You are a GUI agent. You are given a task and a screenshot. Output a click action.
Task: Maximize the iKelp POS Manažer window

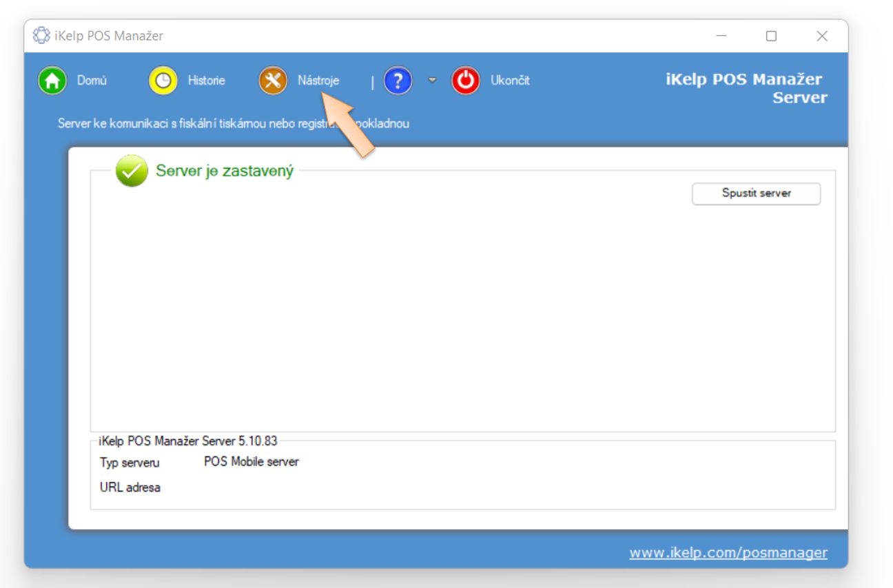771,36
